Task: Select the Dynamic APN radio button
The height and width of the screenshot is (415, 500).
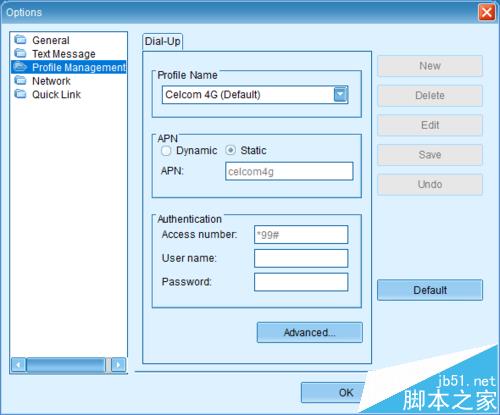Action: tap(166, 151)
